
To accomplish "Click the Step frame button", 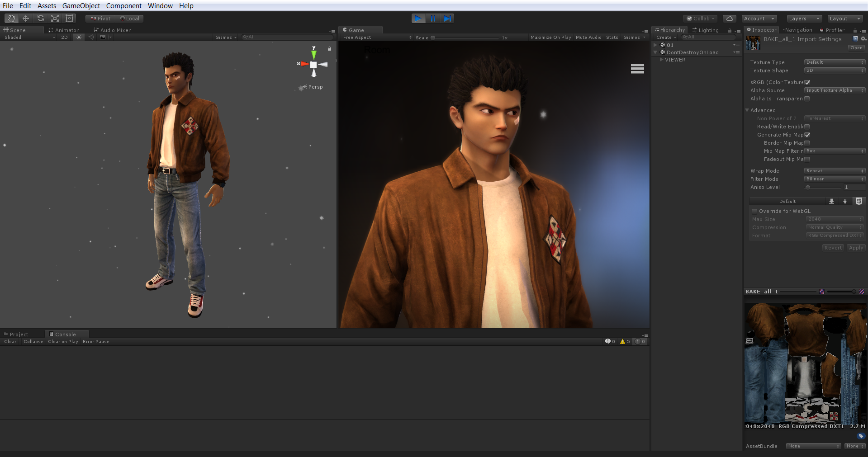I will coord(447,19).
